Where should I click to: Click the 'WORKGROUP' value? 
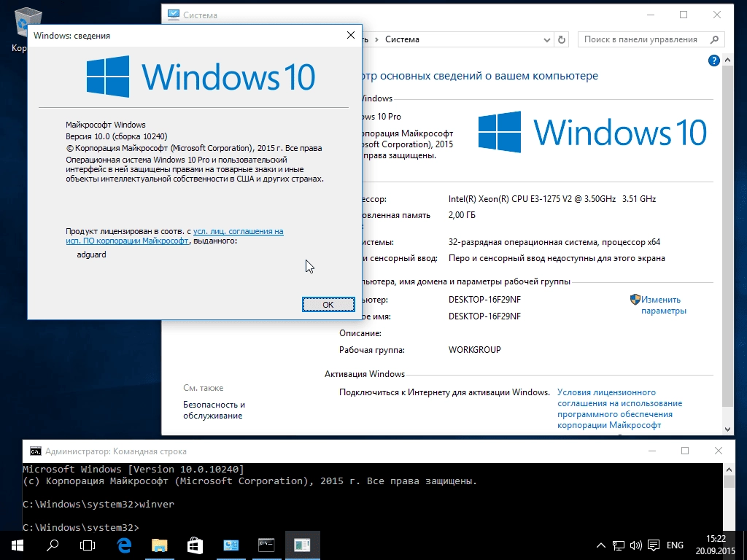point(474,349)
